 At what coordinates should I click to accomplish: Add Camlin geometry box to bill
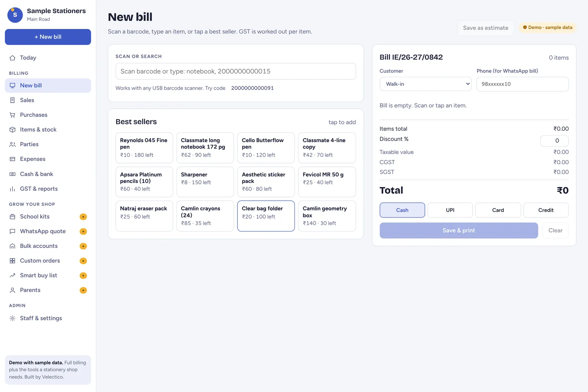pyautogui.click(x=327, y=216)
